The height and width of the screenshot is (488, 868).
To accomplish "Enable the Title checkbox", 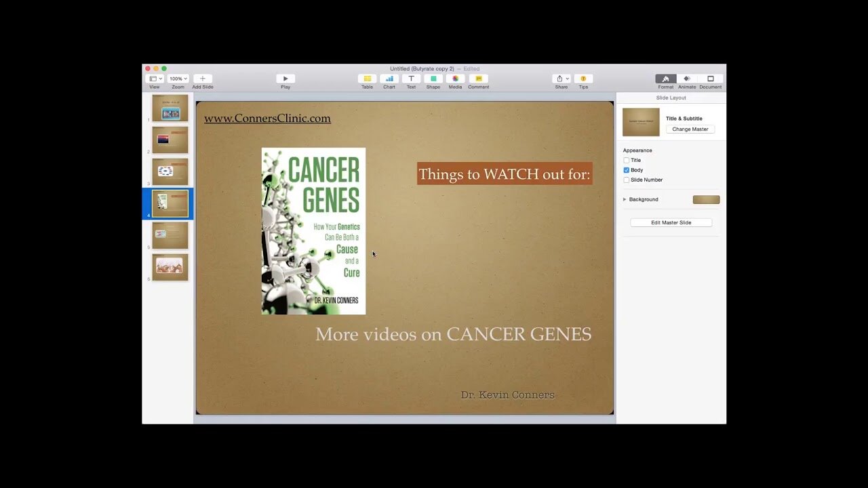I will [627, 161].
